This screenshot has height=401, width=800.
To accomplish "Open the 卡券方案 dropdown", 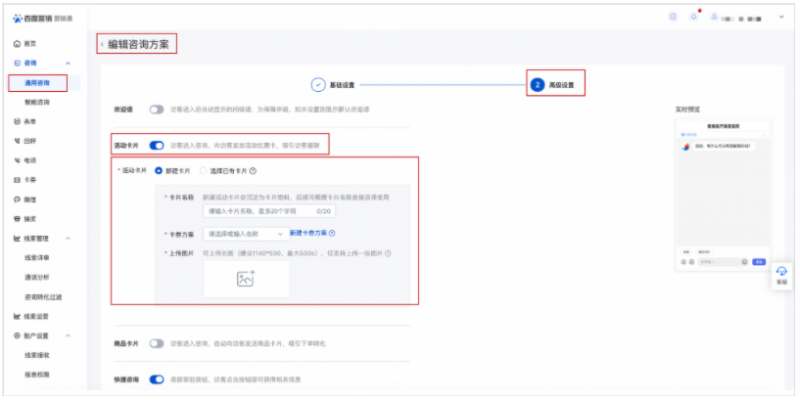I will click(246, 234).
